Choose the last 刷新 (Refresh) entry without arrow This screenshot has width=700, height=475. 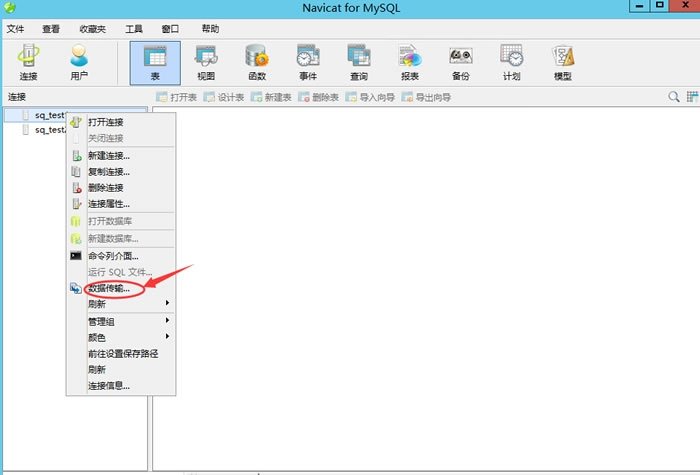[121, 370]
